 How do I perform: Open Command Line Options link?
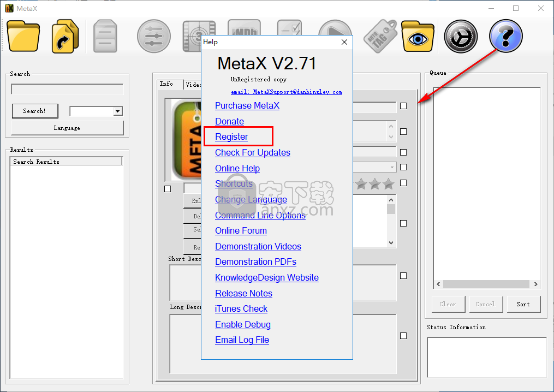tap(260, 216)
